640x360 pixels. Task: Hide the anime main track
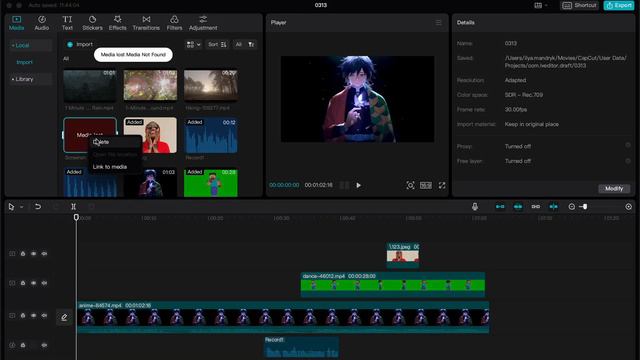coord(33,316)
